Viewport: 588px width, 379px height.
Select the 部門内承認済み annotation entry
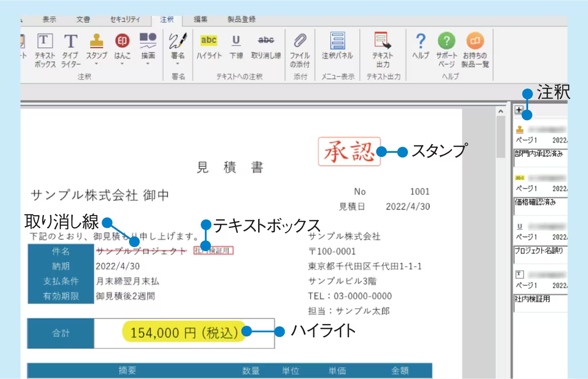click(x=541, y=156)
